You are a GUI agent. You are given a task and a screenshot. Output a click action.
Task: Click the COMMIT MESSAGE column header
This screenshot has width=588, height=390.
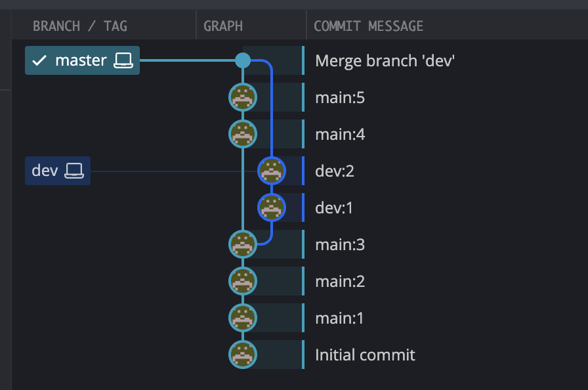[369, 26]
